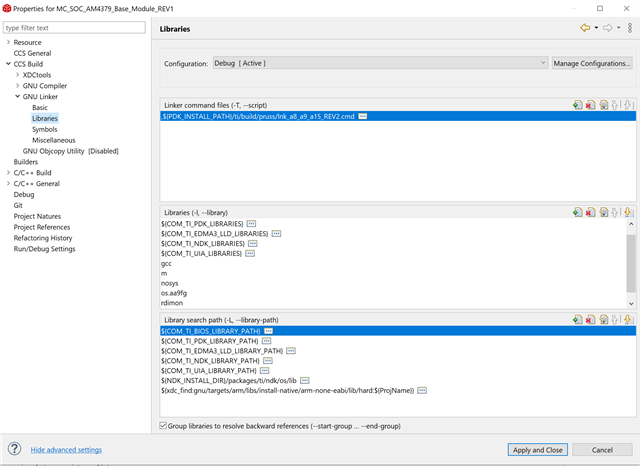Move linker command file down
Screen dimensions: 640x466
point(628,105)
